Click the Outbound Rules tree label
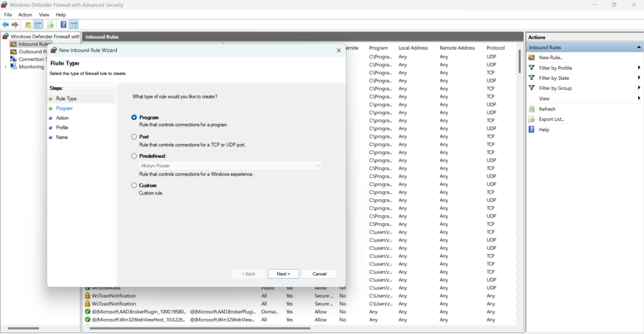 tap(33, 52)
